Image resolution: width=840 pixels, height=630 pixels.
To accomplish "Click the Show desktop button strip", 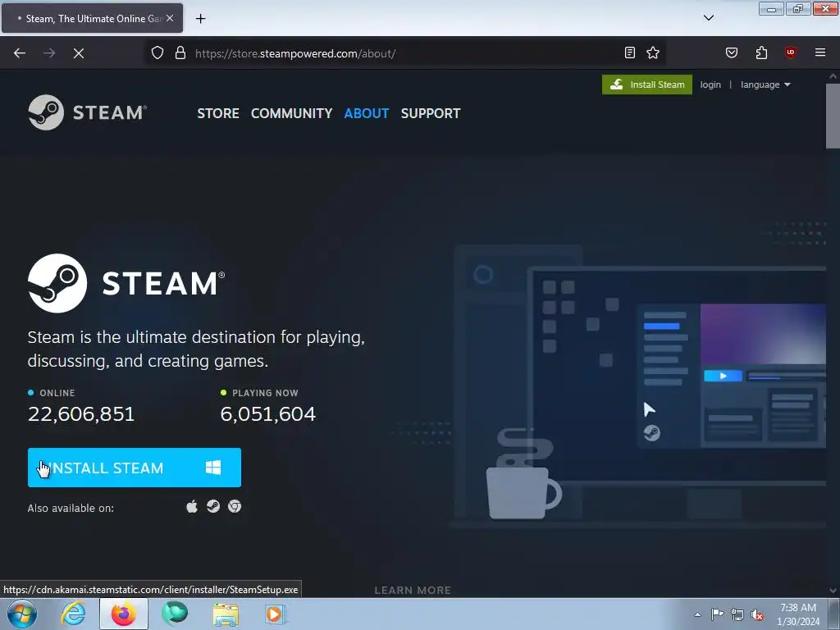I will [x=834, y=614].
